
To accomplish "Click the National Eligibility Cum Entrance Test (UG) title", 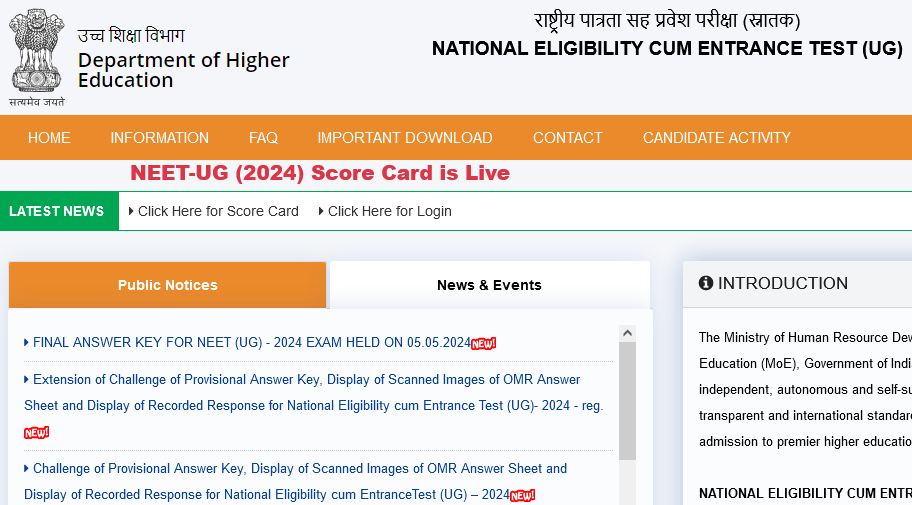I will coord(667,48).
